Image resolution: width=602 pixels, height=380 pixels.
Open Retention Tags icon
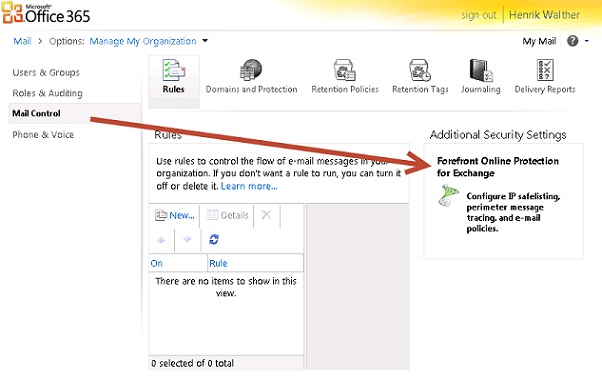tap(420, 69)
